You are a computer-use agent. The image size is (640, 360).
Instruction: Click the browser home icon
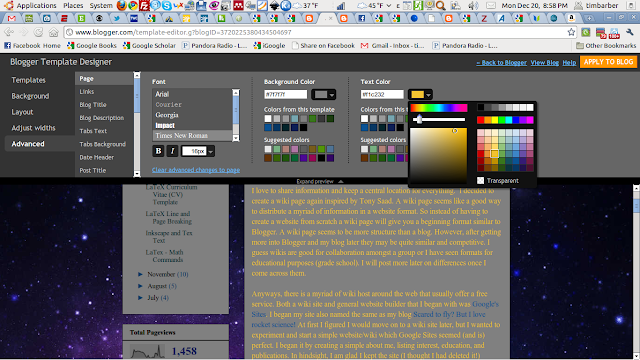(x=53, y=32)
